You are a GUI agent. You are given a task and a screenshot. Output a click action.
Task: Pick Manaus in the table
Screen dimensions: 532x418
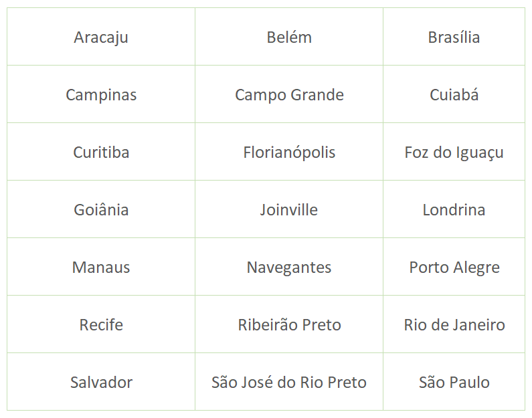click(101, 266)
